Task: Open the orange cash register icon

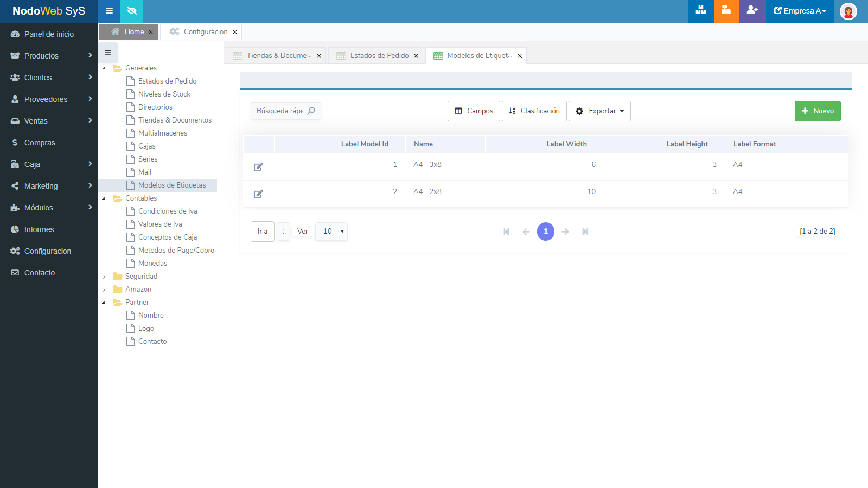Action: tap(726, 11)
